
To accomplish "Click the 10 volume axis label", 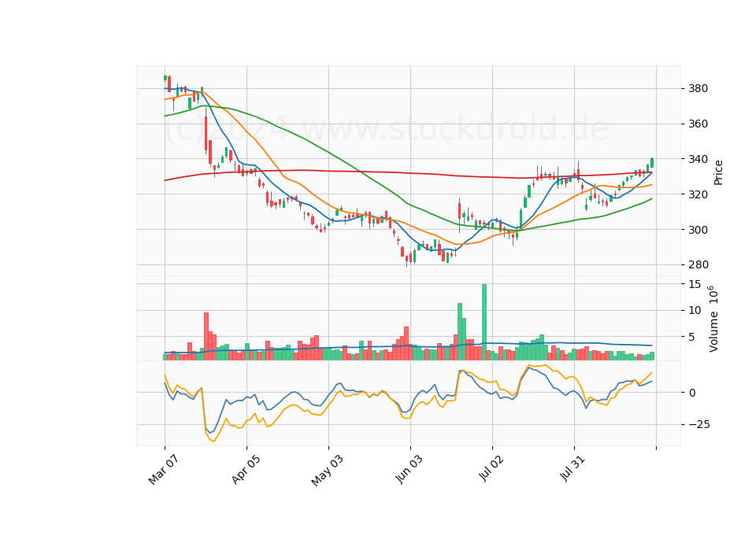I will click(x=695, y=311).
